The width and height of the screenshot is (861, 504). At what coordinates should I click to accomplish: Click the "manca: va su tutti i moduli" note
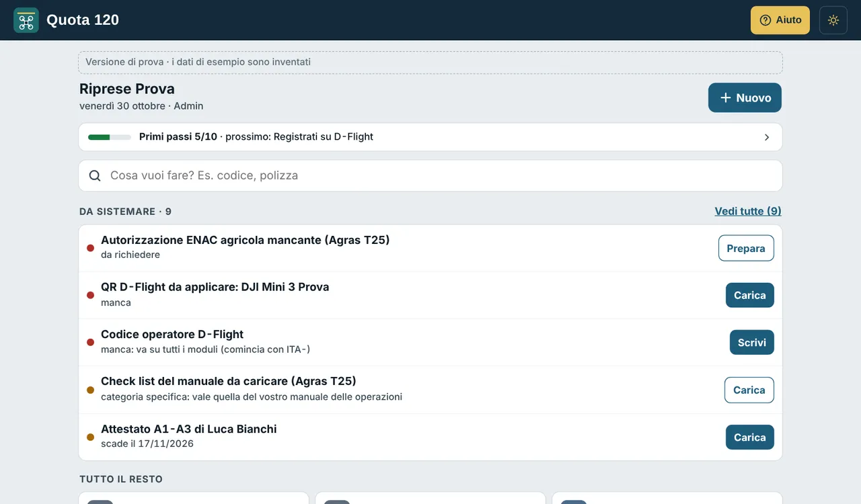[x=206, y=349]
